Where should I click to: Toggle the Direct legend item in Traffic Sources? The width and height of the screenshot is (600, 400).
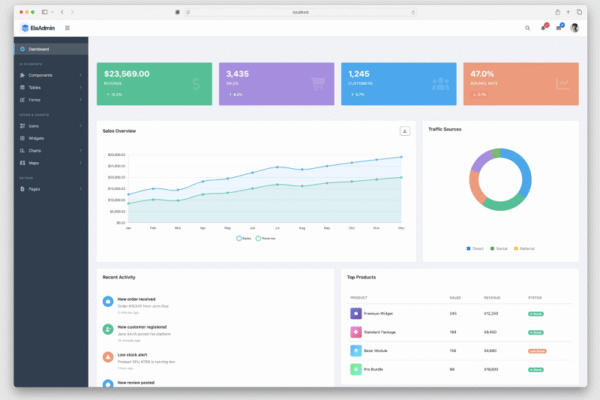click(x=473, y=248)
